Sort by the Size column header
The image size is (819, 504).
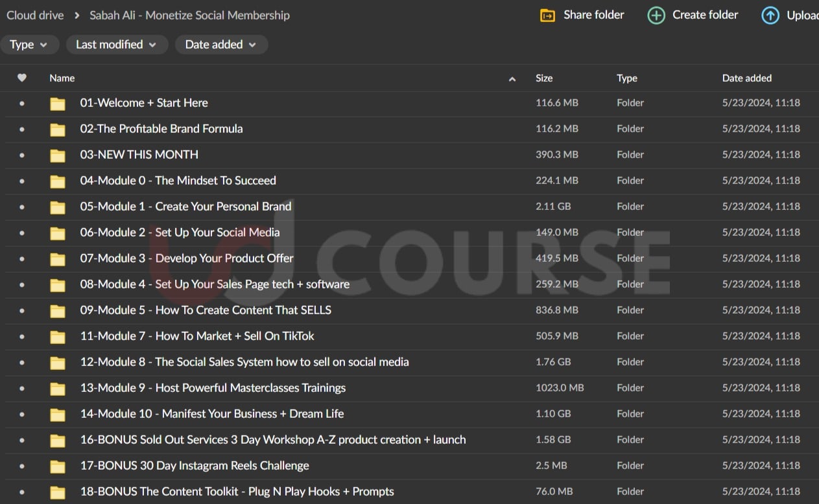pos(544,78)
